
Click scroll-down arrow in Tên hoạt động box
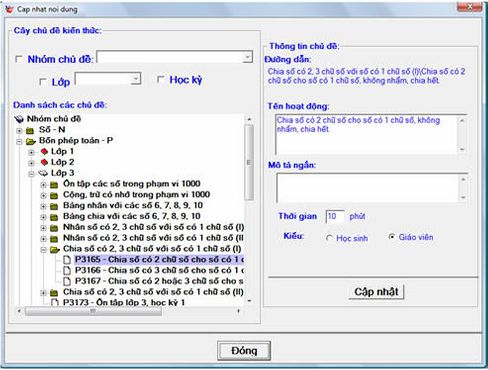pyautogui.click(x=462, y=150)
